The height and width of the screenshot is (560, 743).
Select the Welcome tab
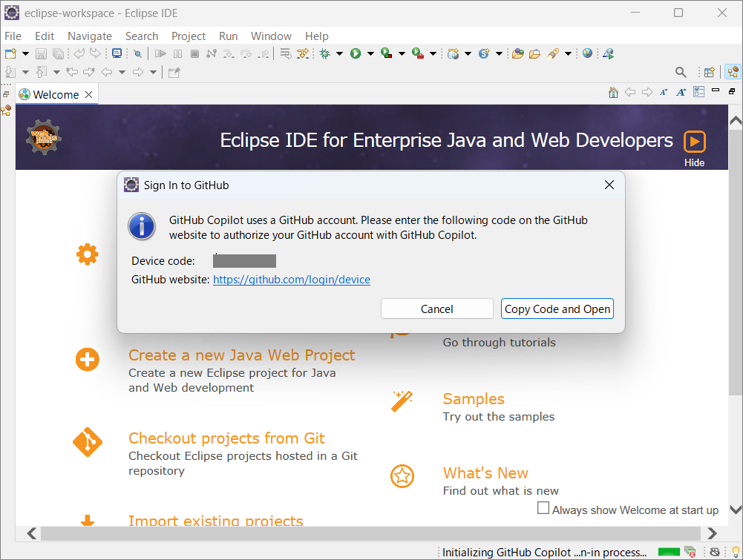[x=56, y=94]
